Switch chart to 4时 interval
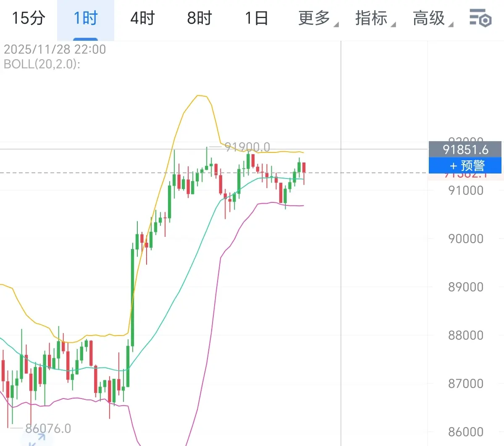This screenshot has width=504, height=446. pos(142,18)
